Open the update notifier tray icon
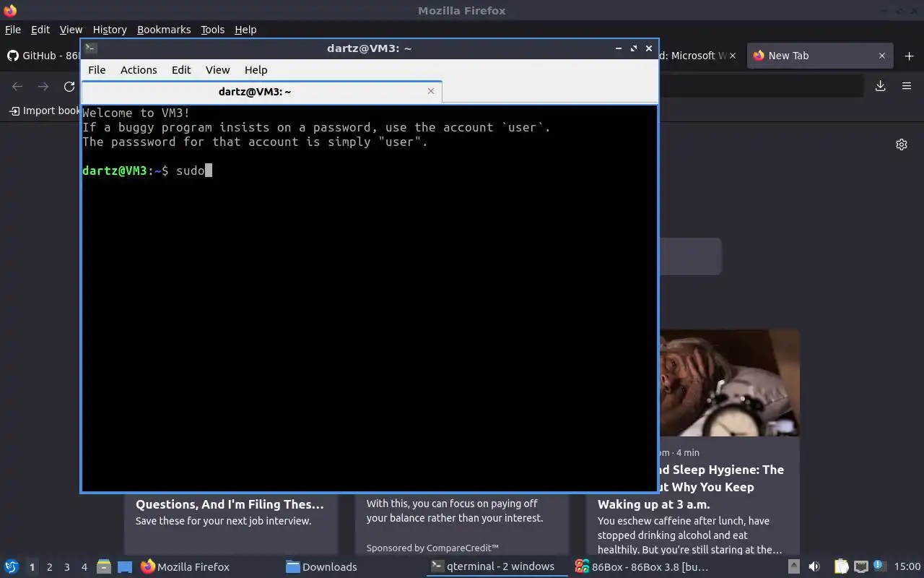The height and width of the screenshot is (578, 924). pyautogui.click(x=879, y=566)
